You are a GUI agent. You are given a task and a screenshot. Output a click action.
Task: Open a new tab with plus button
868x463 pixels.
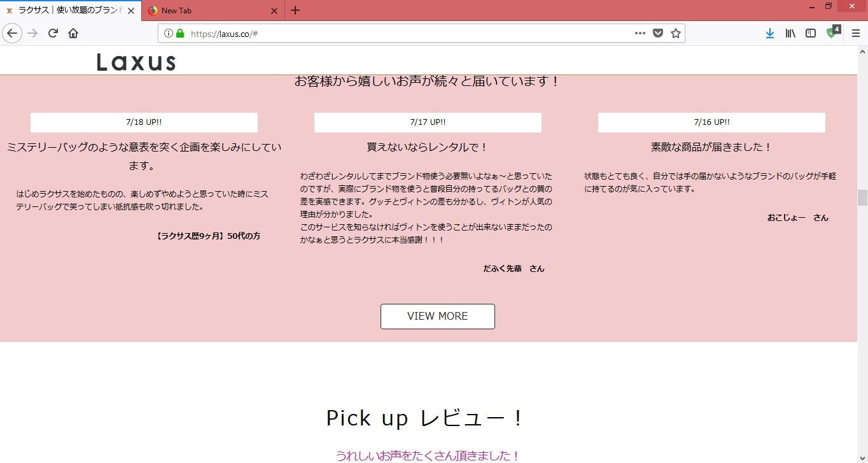click(x=295, y=11)
